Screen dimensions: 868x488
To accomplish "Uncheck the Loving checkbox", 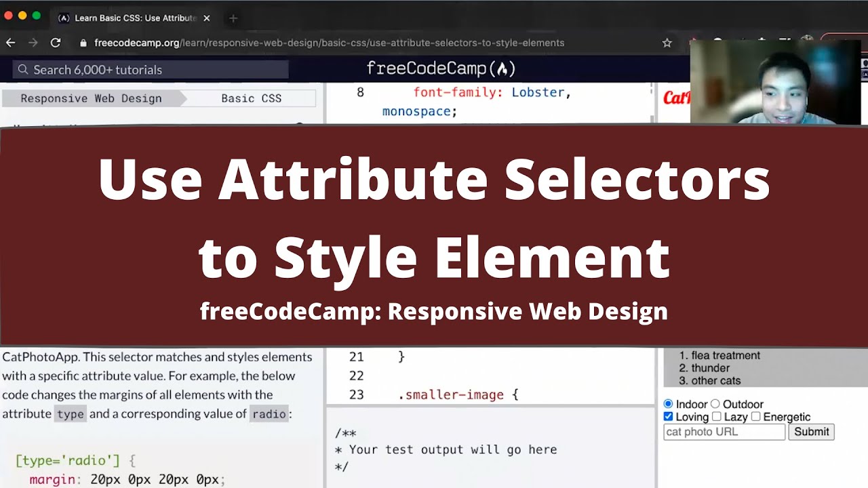I will coord(669,417).
